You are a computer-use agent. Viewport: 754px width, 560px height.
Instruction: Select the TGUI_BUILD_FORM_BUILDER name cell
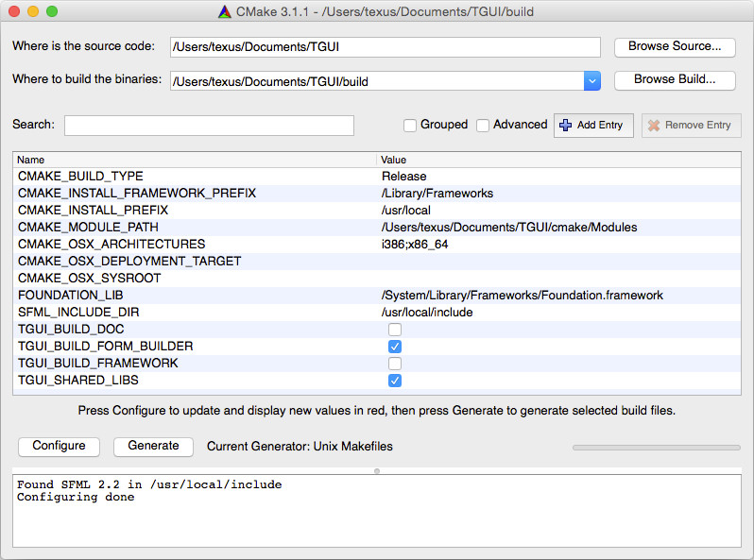click(x=105, y=347)
